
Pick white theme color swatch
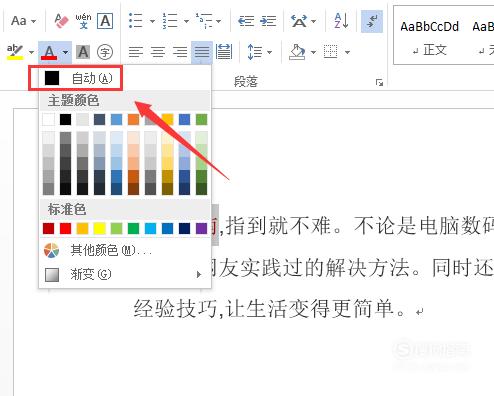pyautogui.click(x=49, y=119)
